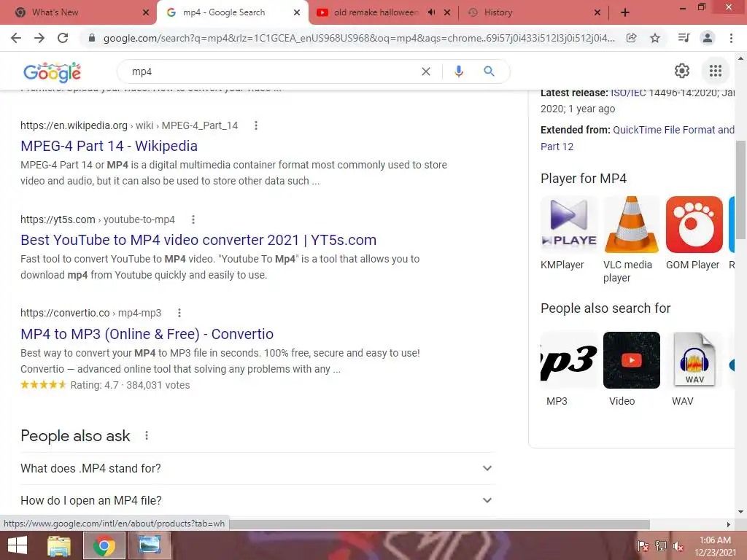Image resolution: width=747 pixels, height=560 pixels.
Task: Expand 'How do I open an MP4 file?'
Action: click(x=258, y=500)
